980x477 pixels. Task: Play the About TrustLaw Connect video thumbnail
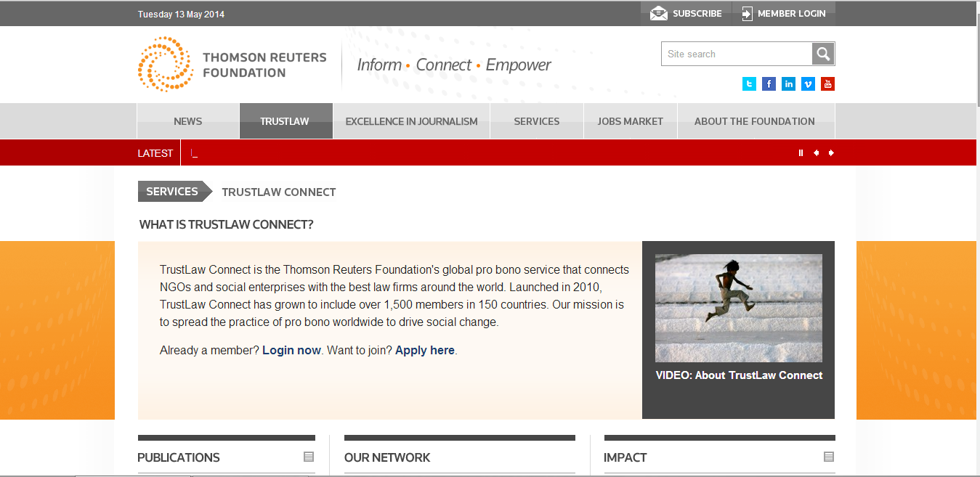738,308
